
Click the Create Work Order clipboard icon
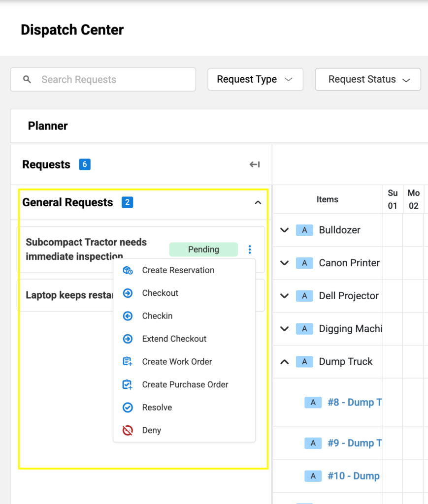click(128, 362)
